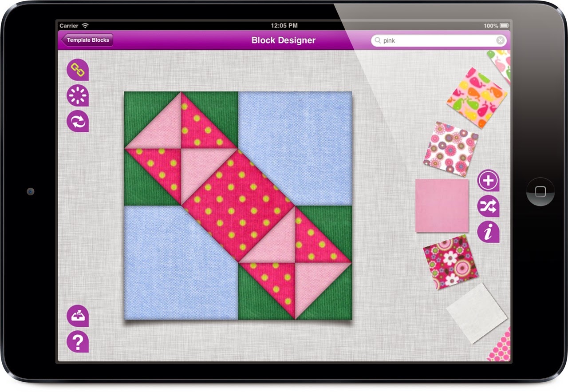Image resolution: width=568 pixels, height=392 pixels.
Task: Open the spinner/reset tool below the link icon
Action: point(77,95)
